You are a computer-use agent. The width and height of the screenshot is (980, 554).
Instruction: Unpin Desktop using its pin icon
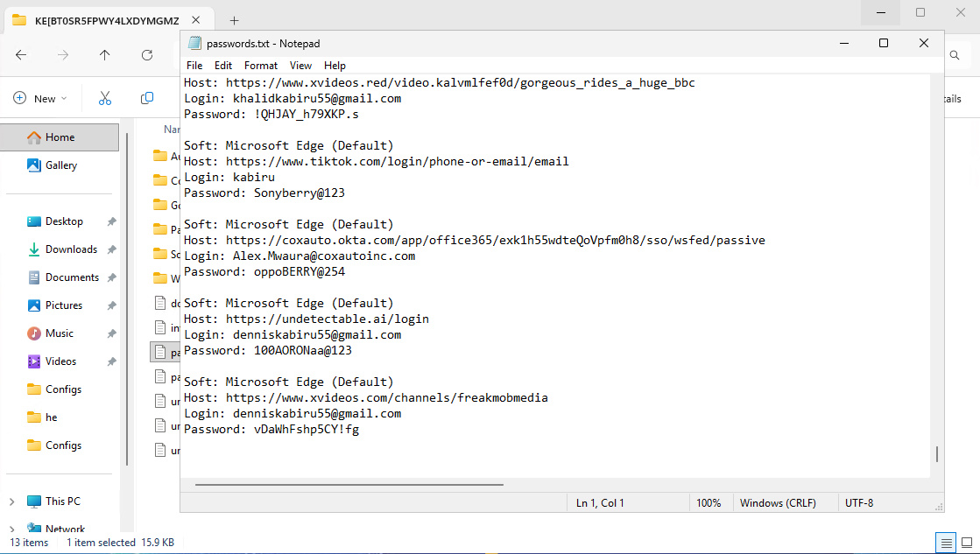111,221
